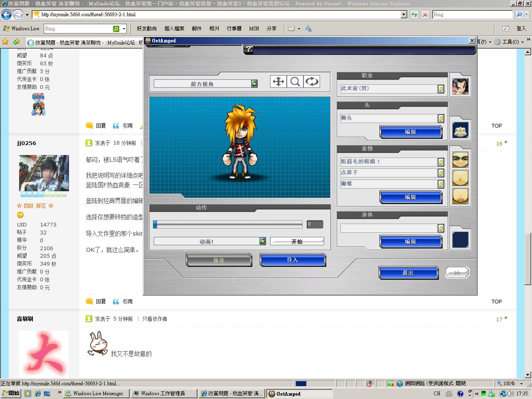Click the dot nose face thumbnail

click(x=460, y=177)
